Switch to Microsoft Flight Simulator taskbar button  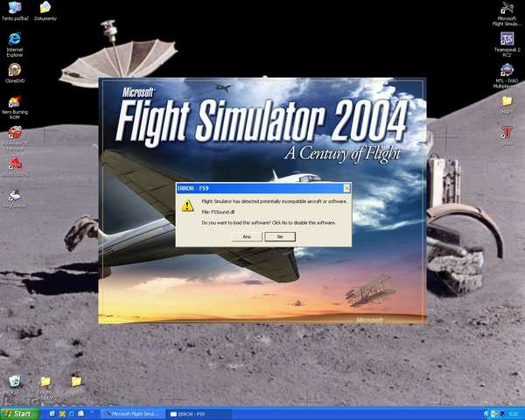(133, 414)
